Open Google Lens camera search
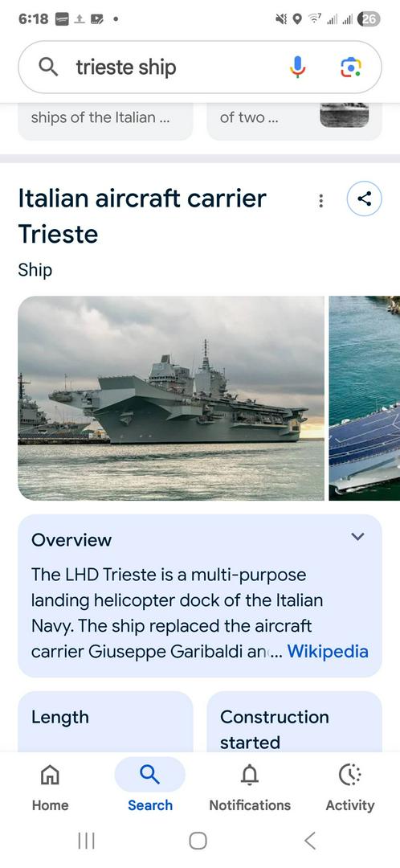Viewport: 400px width, 868px height. click(350, 67)
